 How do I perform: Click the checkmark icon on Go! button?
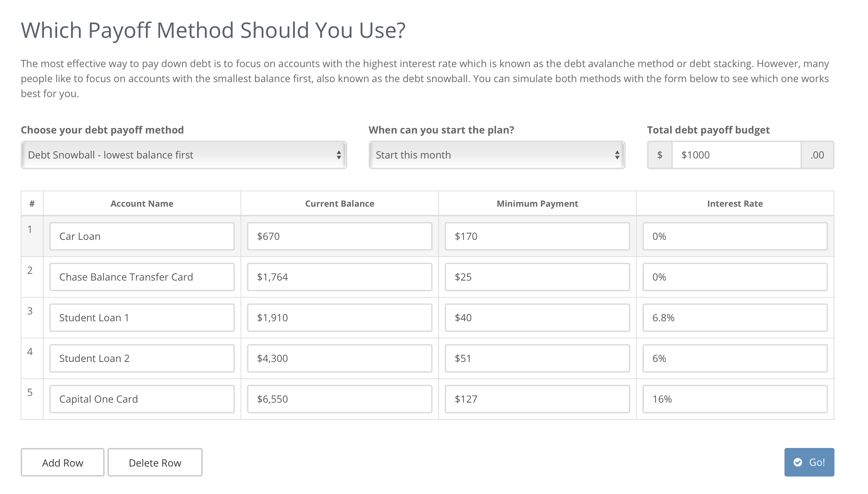click(x=798, y=462)
